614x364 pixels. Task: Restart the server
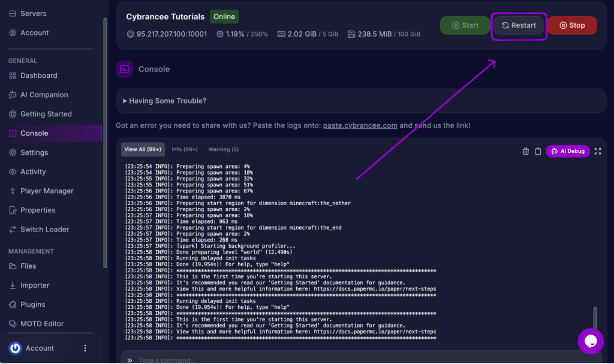[x=519, y=25]
